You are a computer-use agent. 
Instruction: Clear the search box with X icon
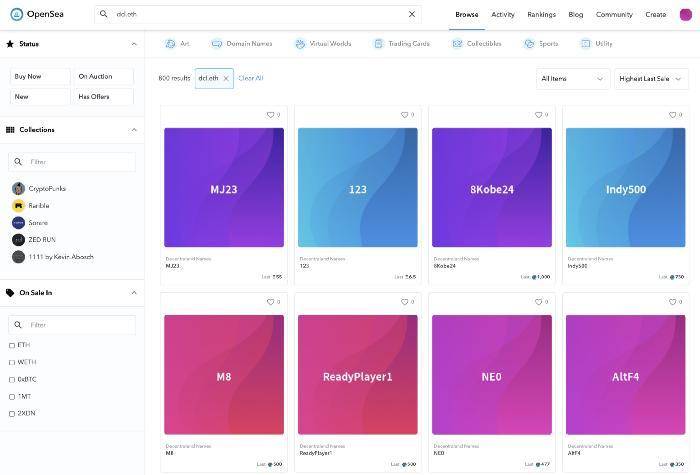pyautogui.click(x=411, y=15)
